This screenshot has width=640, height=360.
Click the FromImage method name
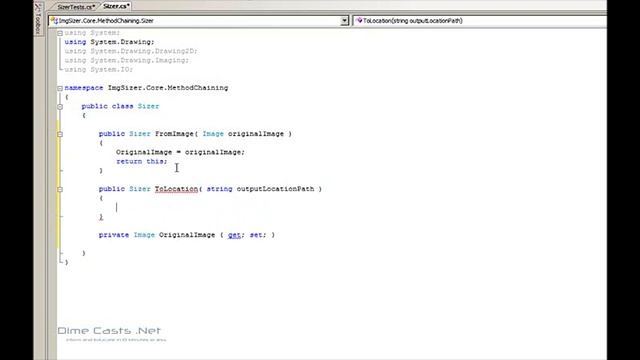[174, 133]
